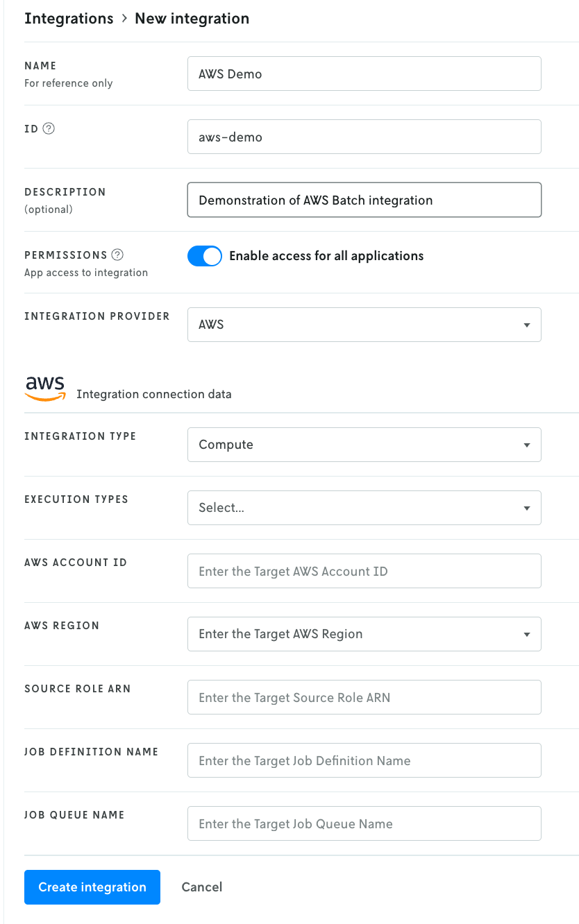Select the ID field showing aws-demo
Image resolution: width=579 pixels, height=924 pixels.
click(364, 137)
